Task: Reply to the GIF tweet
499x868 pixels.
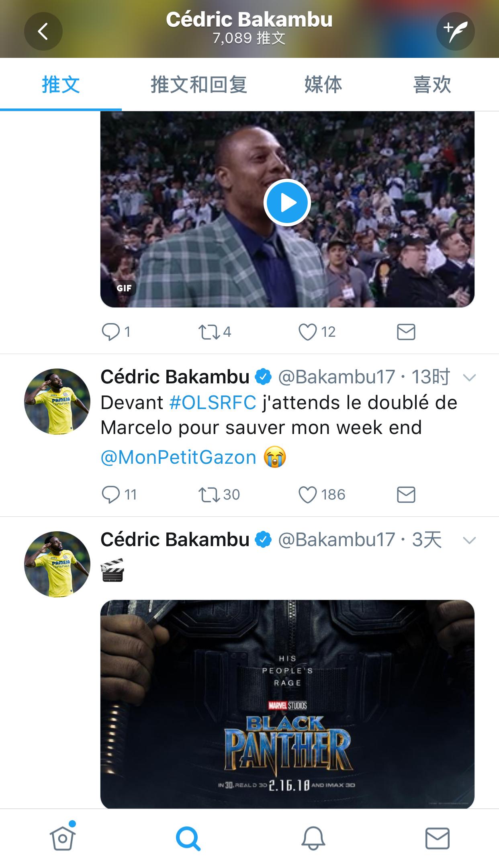Action: tap(111, 332)
